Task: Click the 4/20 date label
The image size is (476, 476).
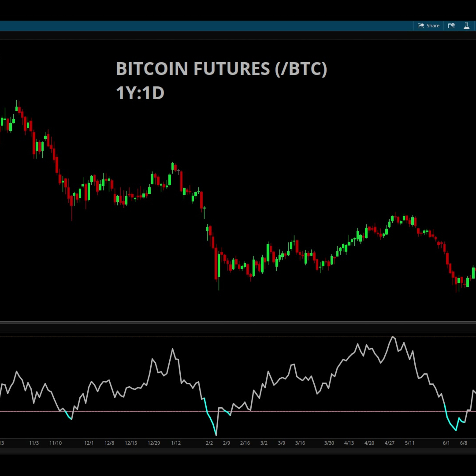Action: point(369,443)
